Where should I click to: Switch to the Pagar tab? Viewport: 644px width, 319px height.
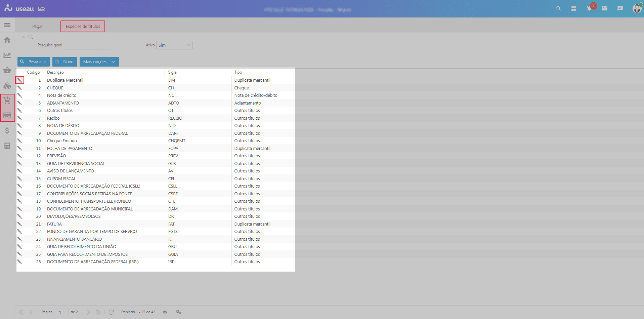coord(38,27)
